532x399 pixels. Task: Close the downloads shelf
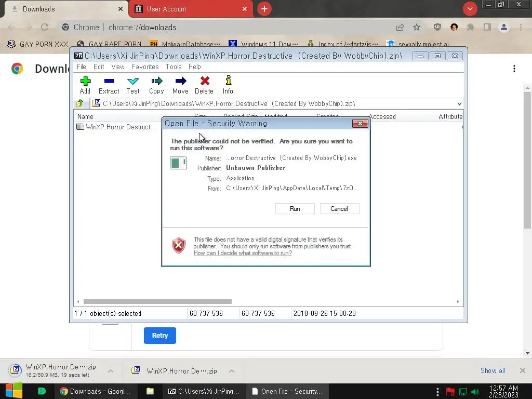coord(523,370)
